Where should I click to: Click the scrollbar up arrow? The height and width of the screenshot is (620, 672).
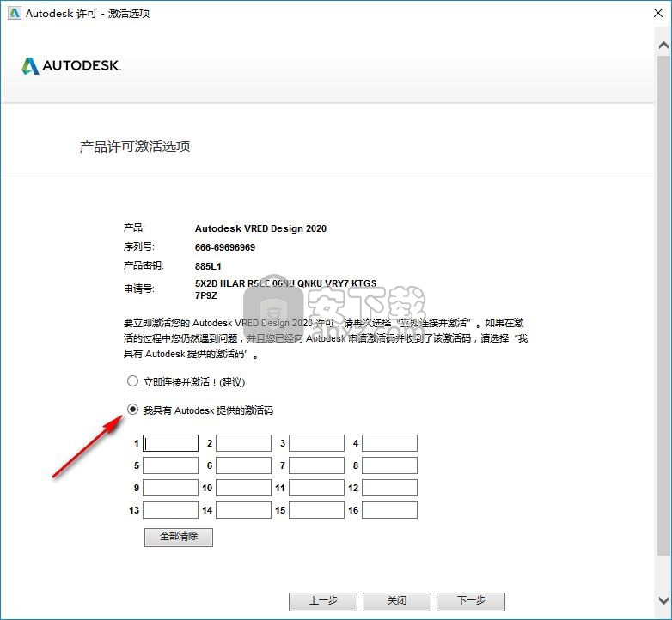coord(663,45)
